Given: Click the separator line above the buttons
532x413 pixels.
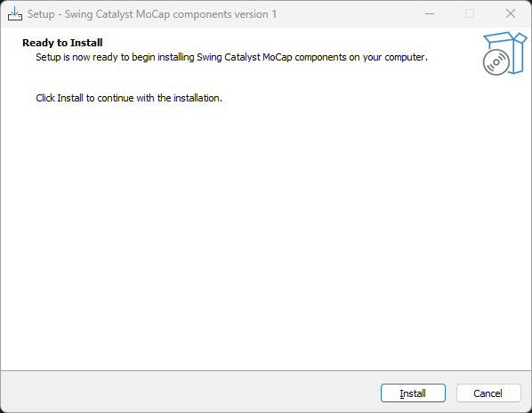Looking at the screenshot, I should [266, 370].
